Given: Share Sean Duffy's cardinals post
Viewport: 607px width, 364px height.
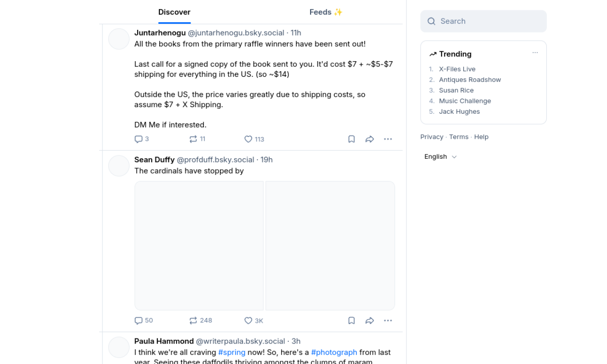Looking at the screenshot, I should click(x=370, y=320).
